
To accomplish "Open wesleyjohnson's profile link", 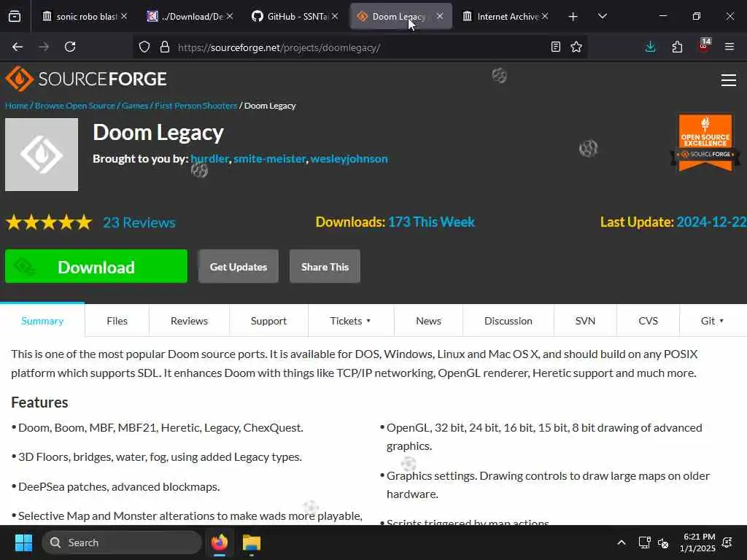I will (x=349, y=158).
